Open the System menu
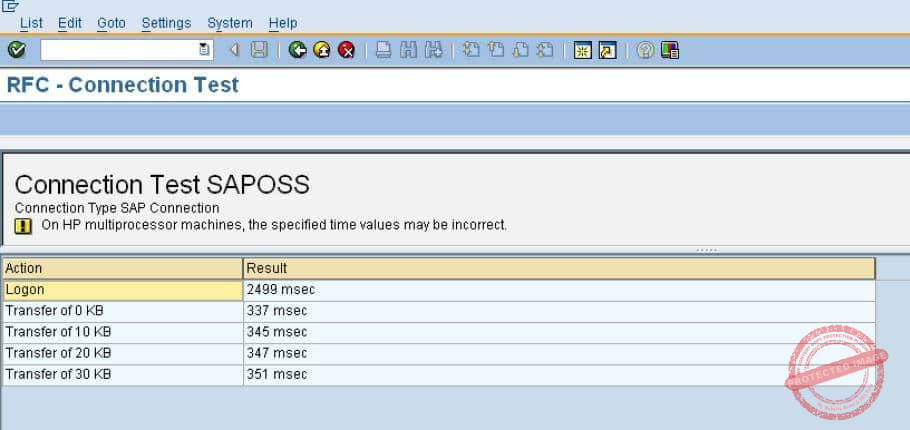The height and width of the screenshot is (430, 910). point(230,23)
